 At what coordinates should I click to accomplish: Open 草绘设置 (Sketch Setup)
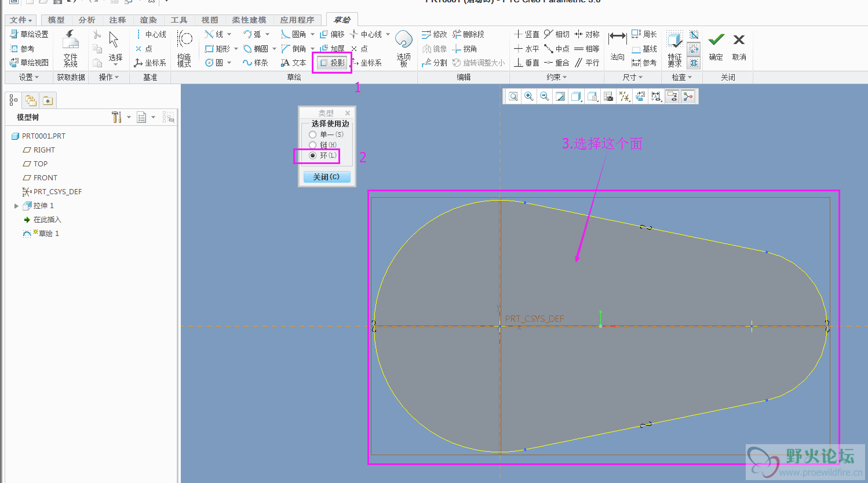[x=29, y=34]
